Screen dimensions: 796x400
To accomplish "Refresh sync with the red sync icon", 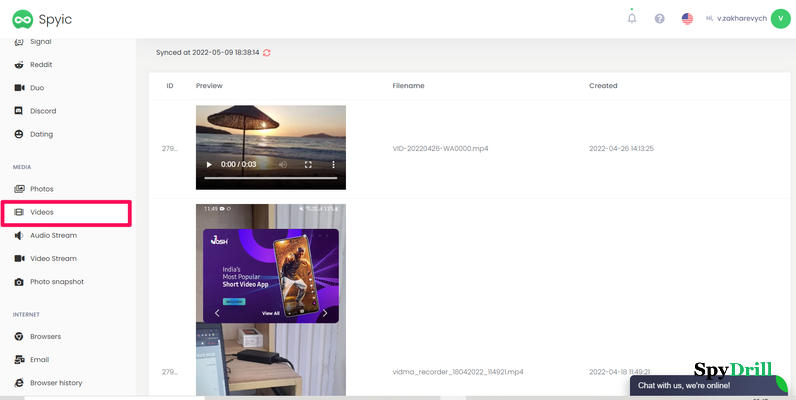I will click(x=267, y=52).
